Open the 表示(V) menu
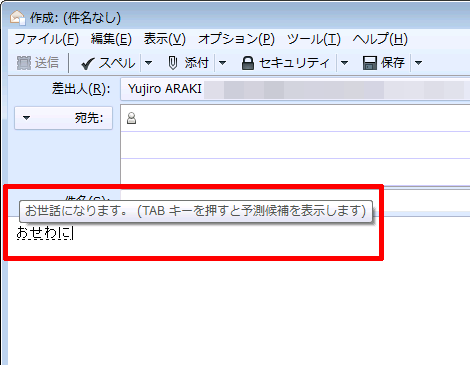The image size is (470, 365). (165, 39)
